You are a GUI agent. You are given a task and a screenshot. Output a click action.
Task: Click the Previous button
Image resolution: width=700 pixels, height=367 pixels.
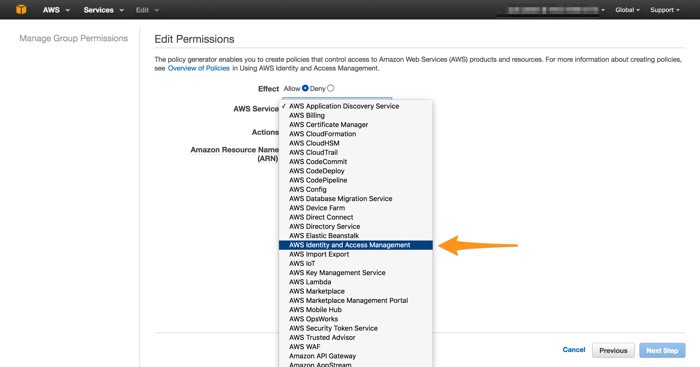613,350
